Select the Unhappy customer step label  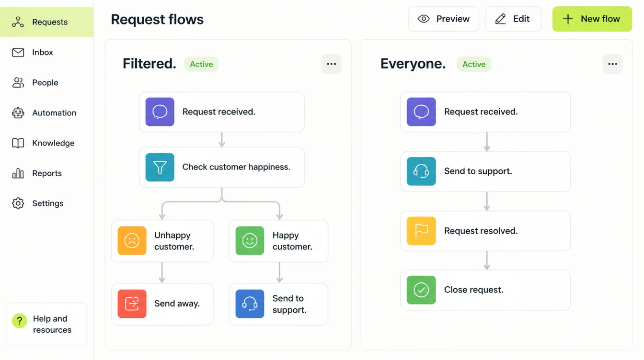pyautogui.click(x=174, y=241)
